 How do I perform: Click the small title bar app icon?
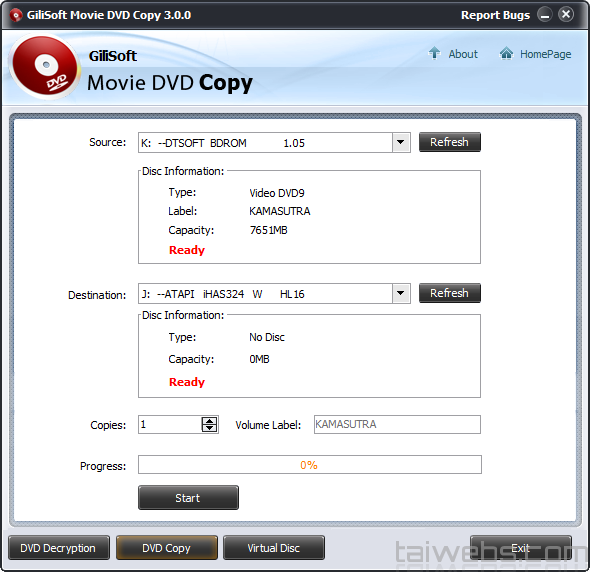tap(15, 15)
